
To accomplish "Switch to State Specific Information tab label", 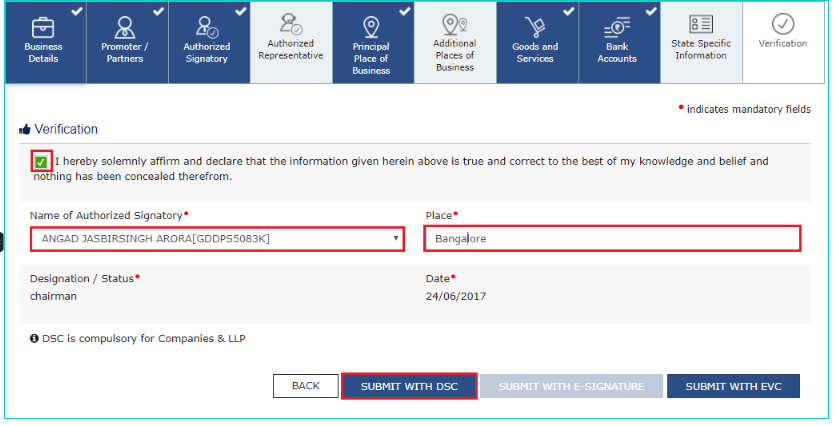I will point(701,49).
